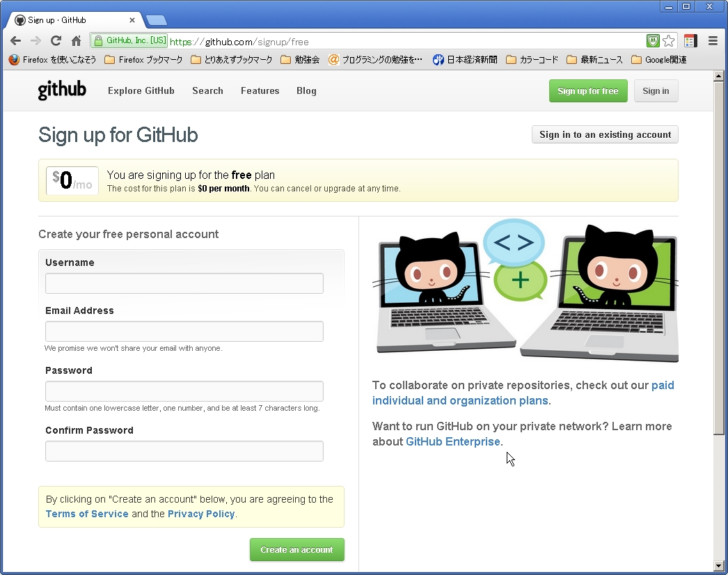Screen dimensions: 728x575
Task: Click the Sign in button in header
Action: (656, 90)
